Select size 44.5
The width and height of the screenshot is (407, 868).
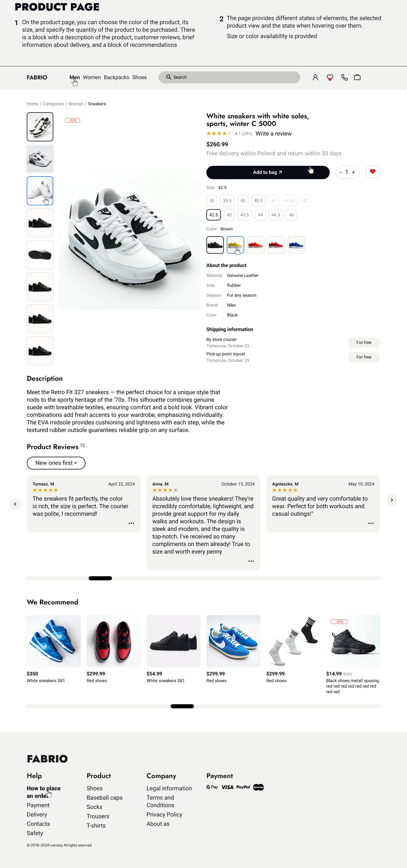tap(275, 215)
